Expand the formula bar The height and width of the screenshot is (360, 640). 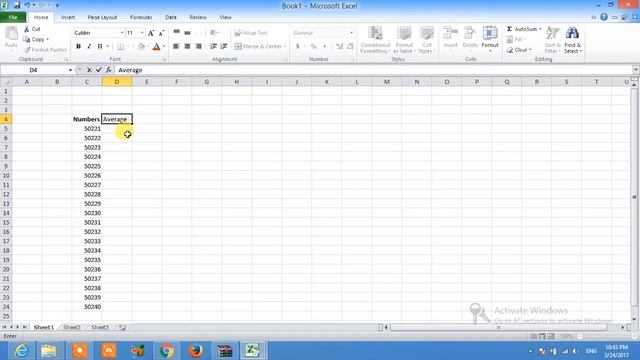(x=636, y=70)
